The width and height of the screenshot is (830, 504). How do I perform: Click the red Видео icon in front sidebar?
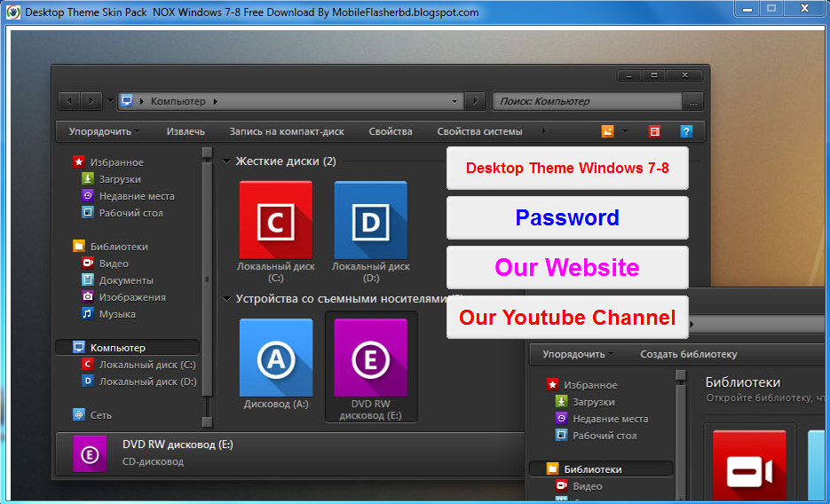click(87, 263)
